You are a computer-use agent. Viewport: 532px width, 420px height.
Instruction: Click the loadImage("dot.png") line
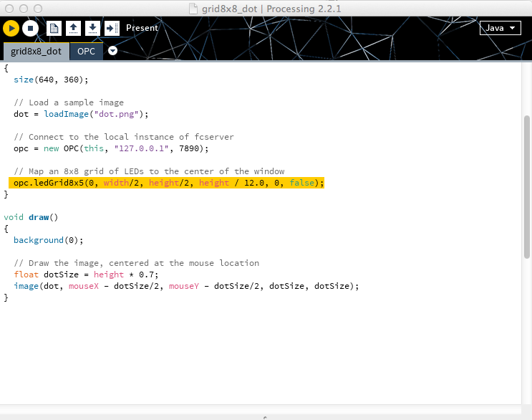[81, 114]
